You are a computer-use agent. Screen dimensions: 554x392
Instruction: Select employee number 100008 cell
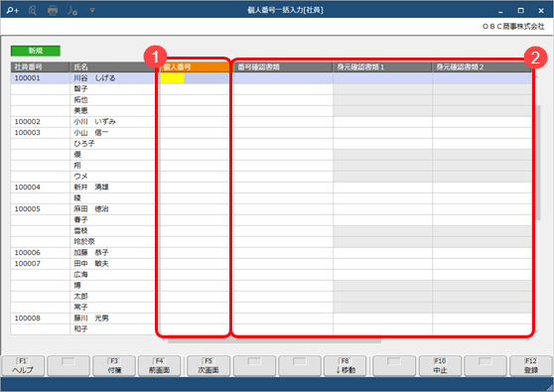pyautogui.click(x=40, y=319)
